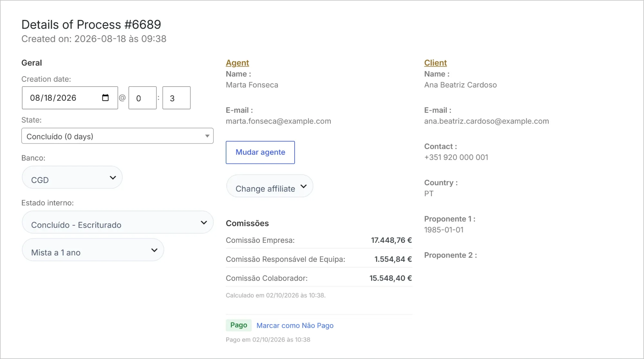
Task: Open the Mista a 1 ano dropdown
Action: [x=93, y=250]
